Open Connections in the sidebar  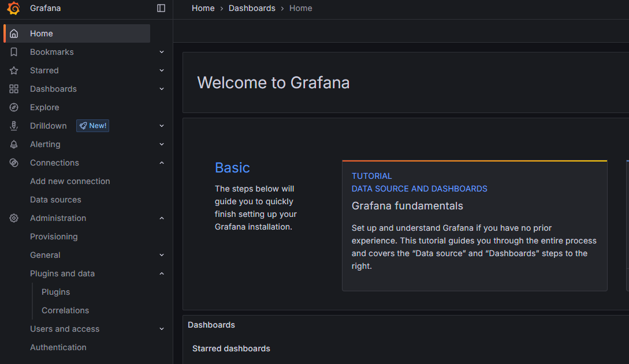click(54, 163)
